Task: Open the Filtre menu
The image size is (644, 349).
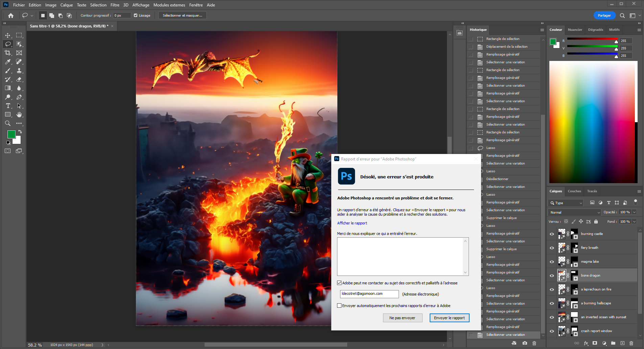Action: (x=115, y=5)
